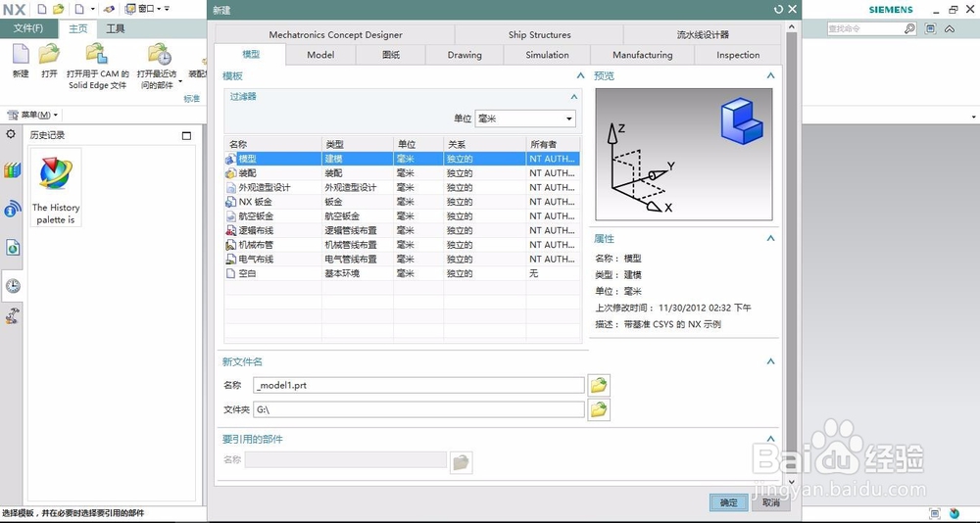
Task: Reset the New dialog with refresh icon
Action: pyautogui.click(x=778, y=10)
